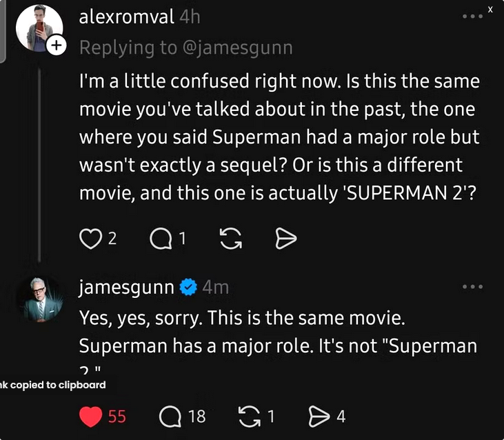The width and height of the screenshot is (504, 440).
Task: Share jamesgunn's reply via the send icon
Action: point(318,417)
